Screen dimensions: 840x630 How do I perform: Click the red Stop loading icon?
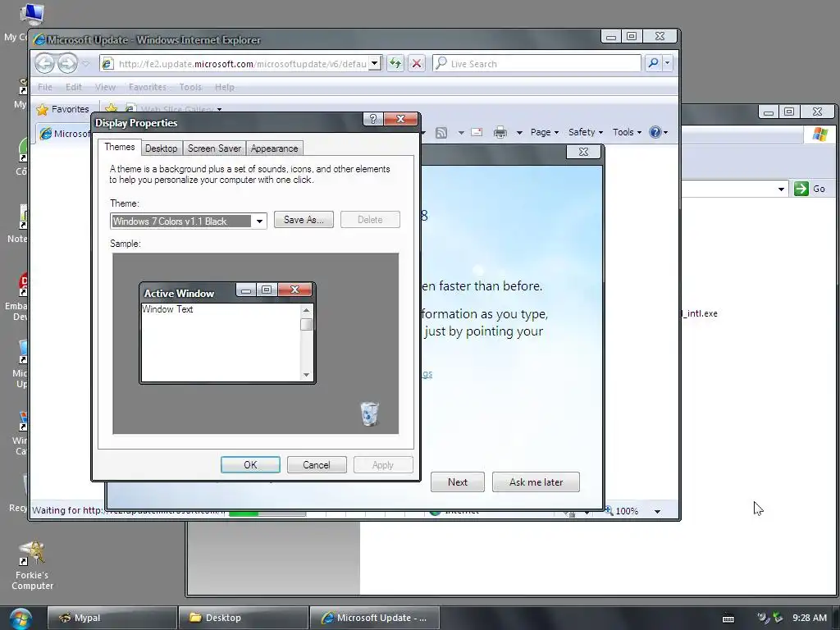tap(416, 63)
